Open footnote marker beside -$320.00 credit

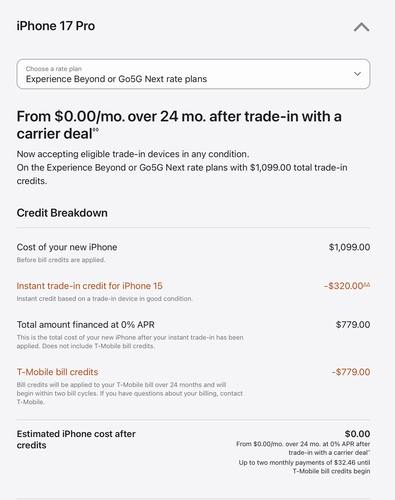[x=367, y=284]
